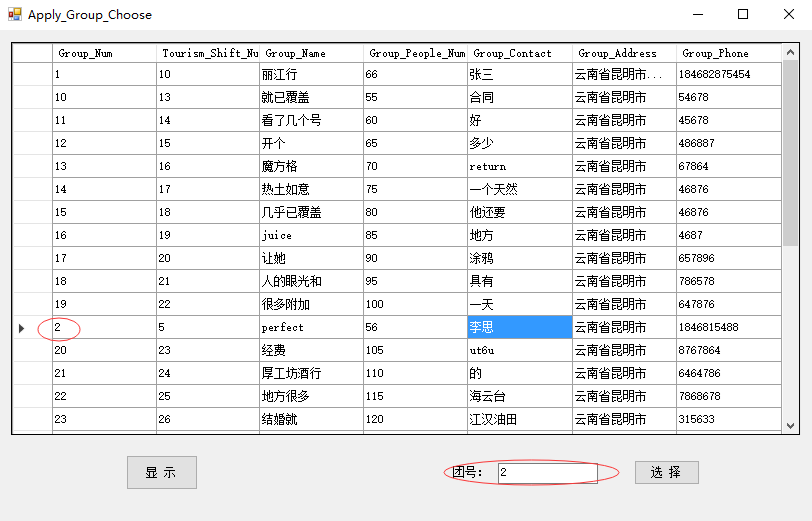The width and height of the screenshot is (812, 521).
Task: Select the juice group name cell
Action: click(x=310, y=235)
